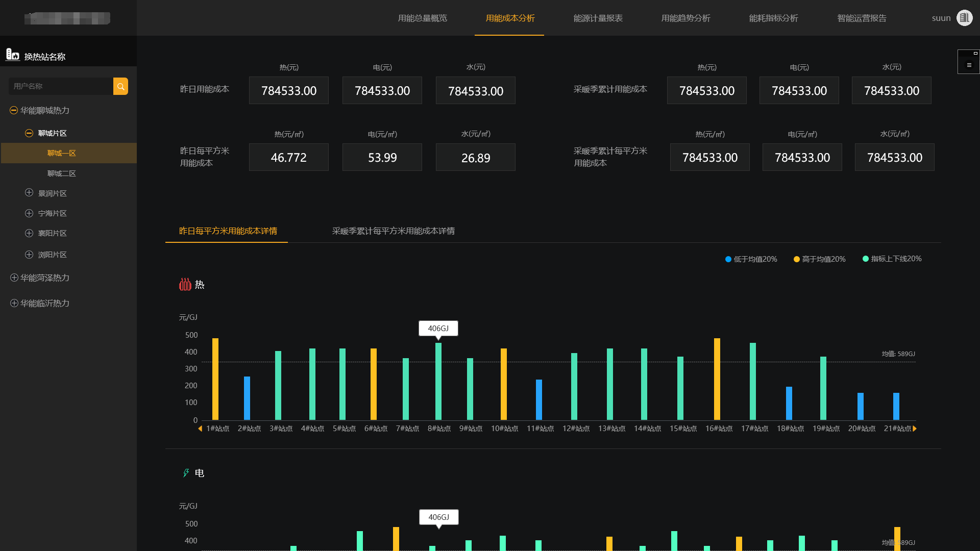Viewport: 980px width, 551px height.
Task: Click the red heat radiator icon
Action: click(x=185, y=284)
